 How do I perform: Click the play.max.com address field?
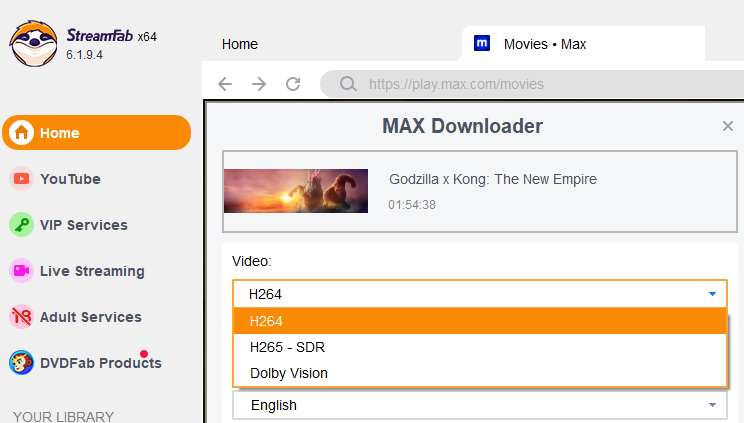click(531, 84)
